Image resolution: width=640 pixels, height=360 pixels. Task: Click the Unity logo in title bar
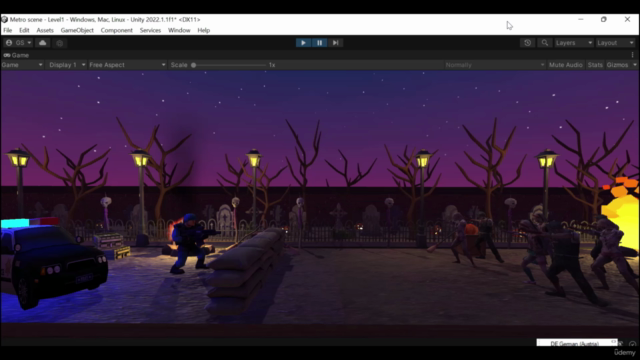pyautogui.click(x=4, y=20)
